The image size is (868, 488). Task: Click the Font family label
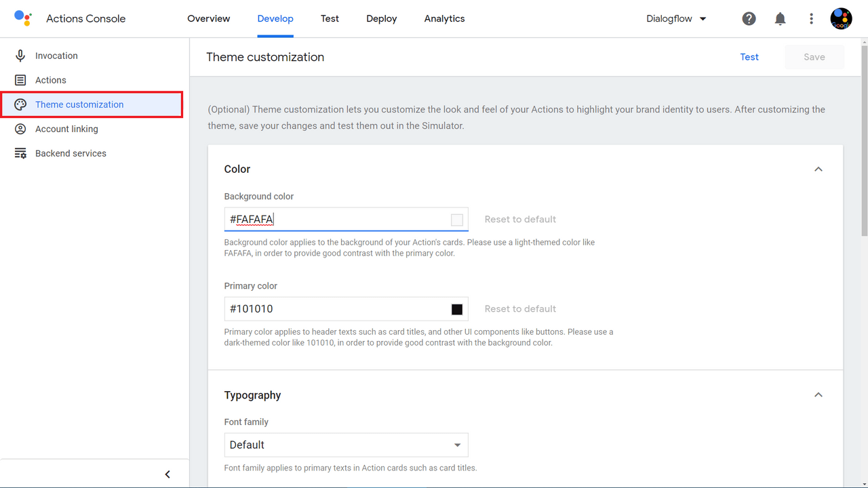coord(246,422)
